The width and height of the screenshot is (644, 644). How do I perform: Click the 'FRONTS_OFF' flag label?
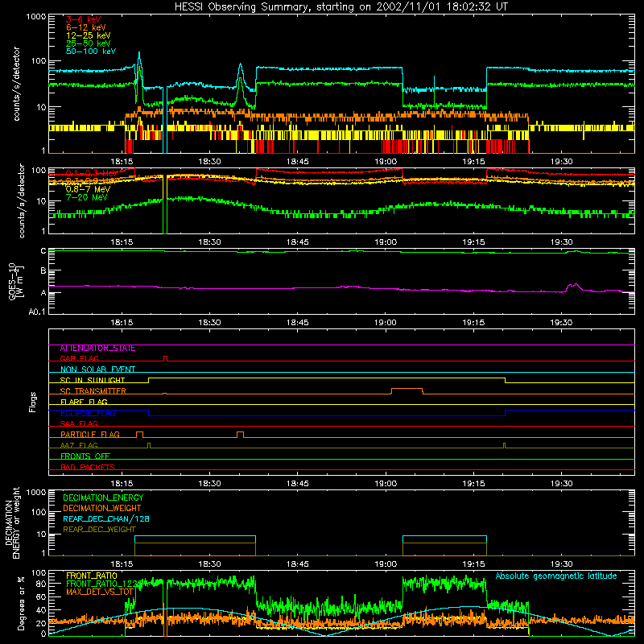[x=85, y=456]
